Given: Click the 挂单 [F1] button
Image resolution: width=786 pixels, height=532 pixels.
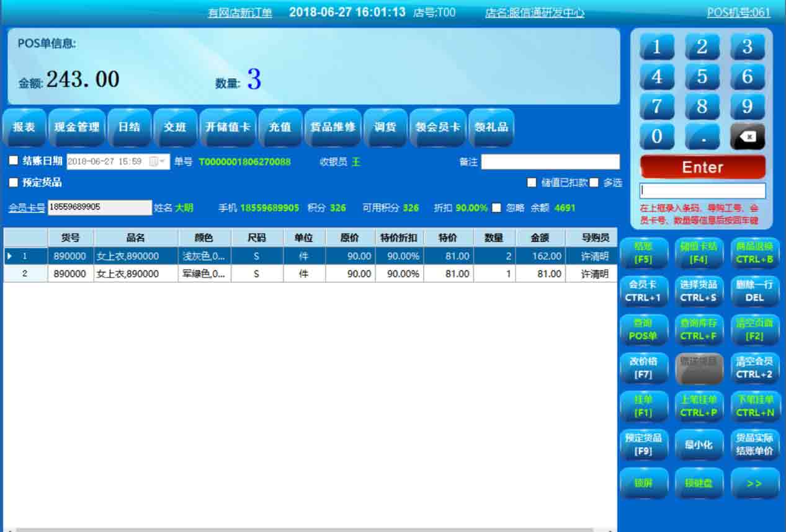Looking at the screenshot, I should pyautogui.click(x=643, y=407).
